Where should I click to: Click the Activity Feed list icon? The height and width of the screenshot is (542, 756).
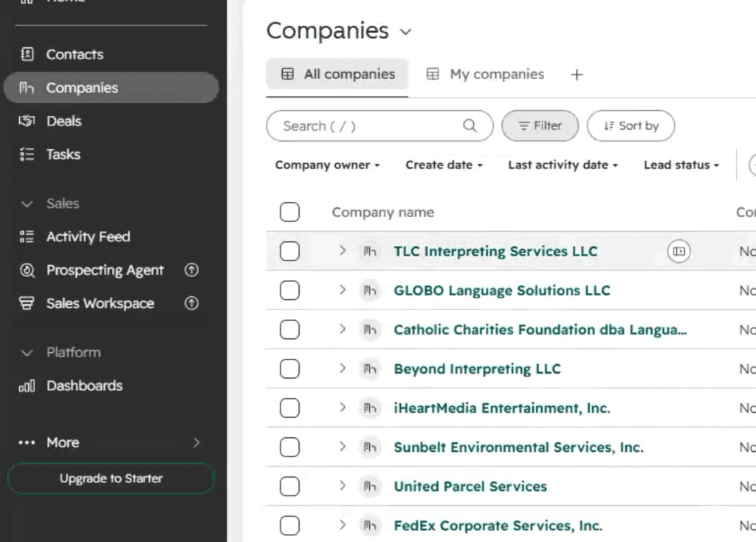pyautogui.click(x=27, y=236)
